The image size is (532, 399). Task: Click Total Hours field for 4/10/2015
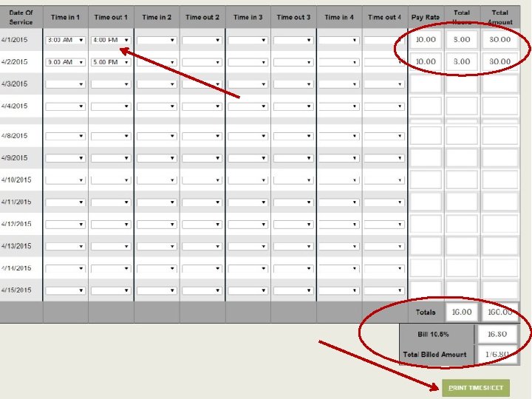click(x=462, y=180)
